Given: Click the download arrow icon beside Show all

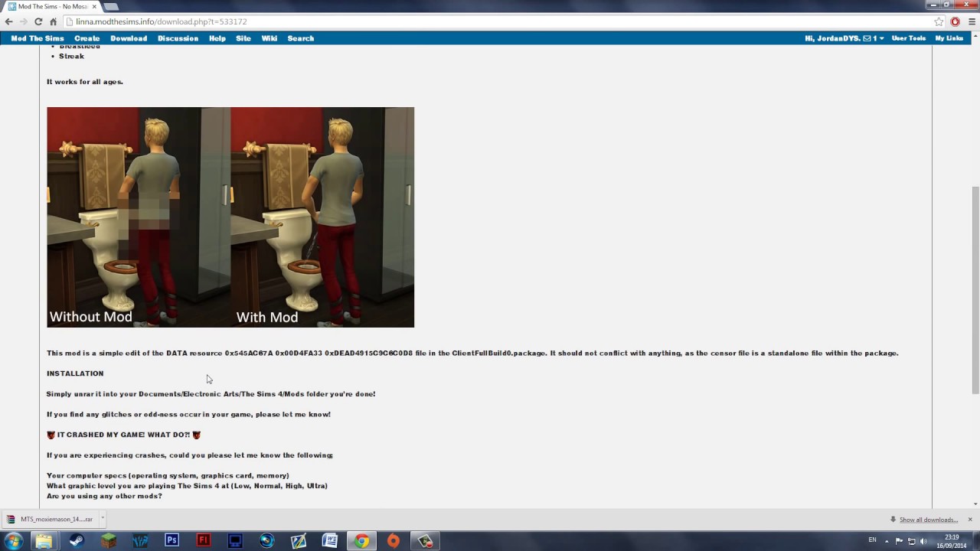Looking at the screenshot, I should pyautogui.click(x=893, y=520).
